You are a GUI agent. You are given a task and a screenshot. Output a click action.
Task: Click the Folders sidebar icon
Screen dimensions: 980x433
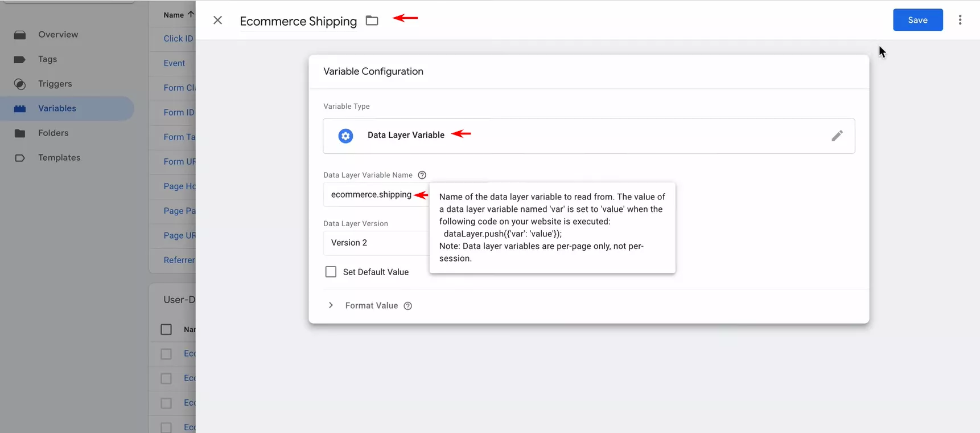pyautogui.click(x=20, y=133)
